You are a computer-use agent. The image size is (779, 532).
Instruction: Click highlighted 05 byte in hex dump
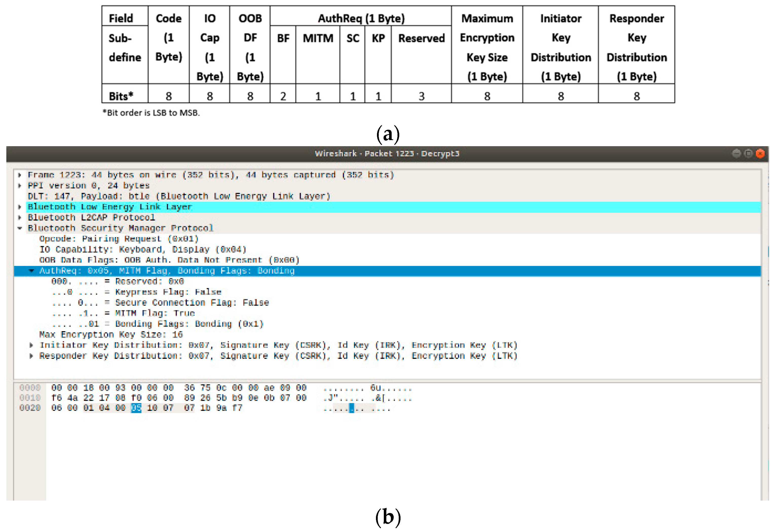click(x=136, y=408)
